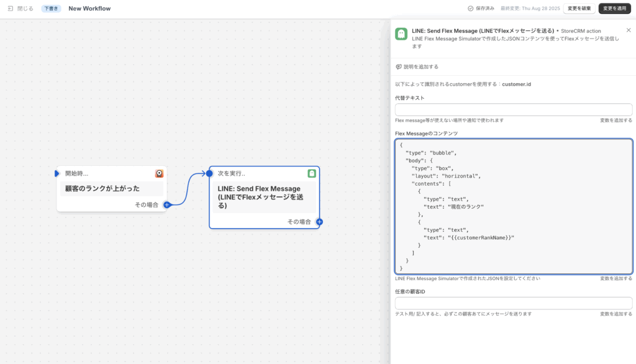Click the speech bubble icon beside 説明を追加する
The height and width of the screenshot is (364, 636).
[399, 67]
